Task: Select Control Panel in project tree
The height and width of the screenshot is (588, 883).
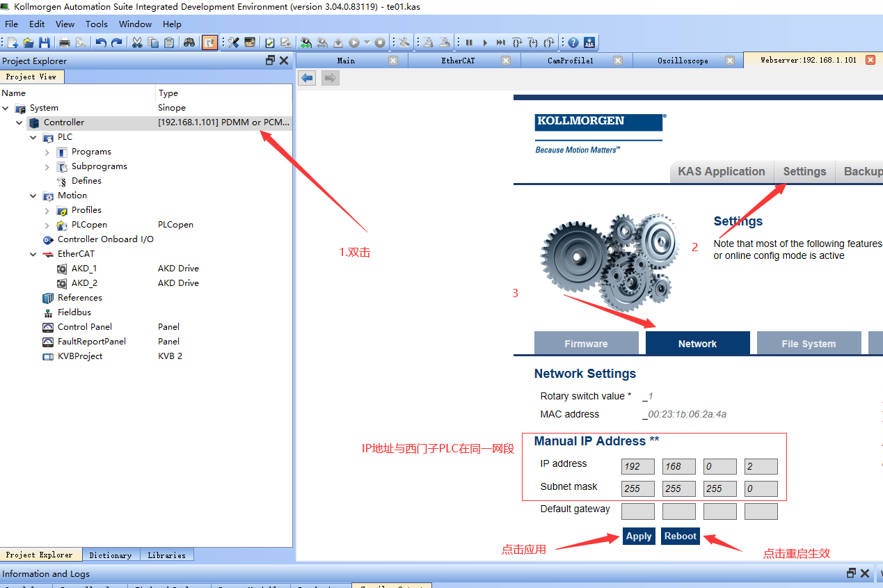Action: (84, 327)
